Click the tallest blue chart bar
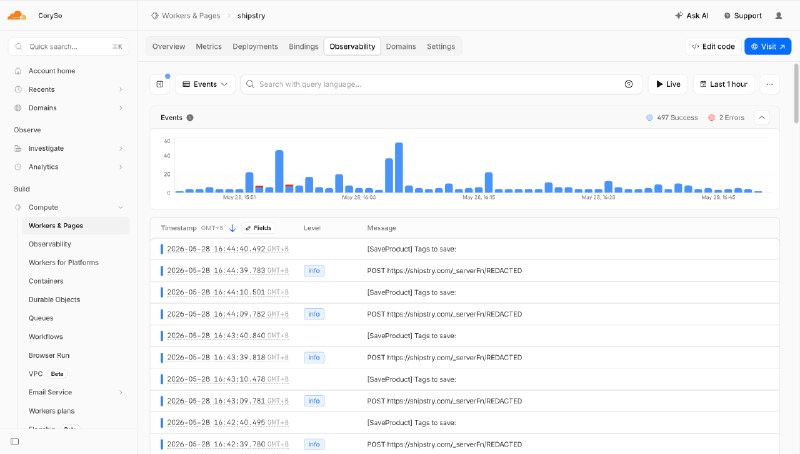The width and height of the screenshot is (800, 454). click(x=399, y=168)
